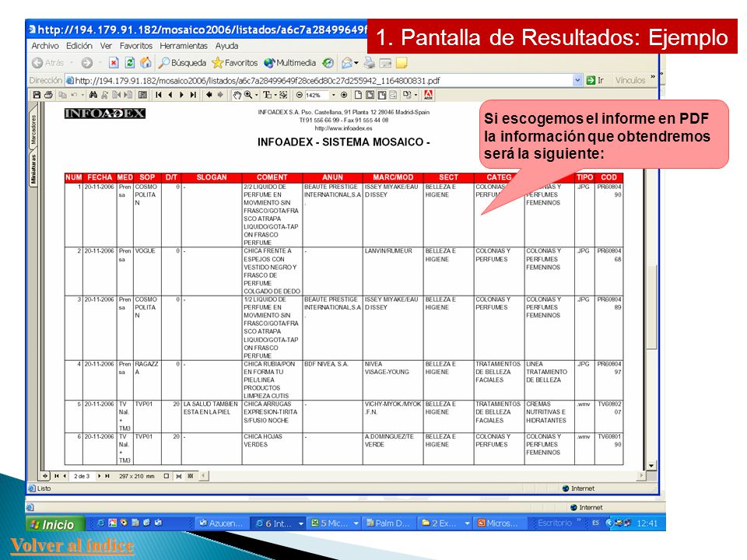The width and height of the screenshot is (747, 560).
Task: Expand the Mail button dropdown arrow
Action: 356,63
